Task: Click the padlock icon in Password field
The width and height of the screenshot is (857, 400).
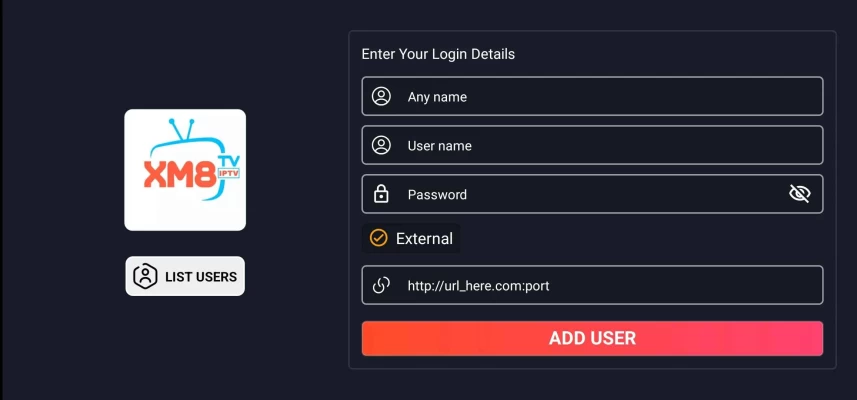Action: 381,194
